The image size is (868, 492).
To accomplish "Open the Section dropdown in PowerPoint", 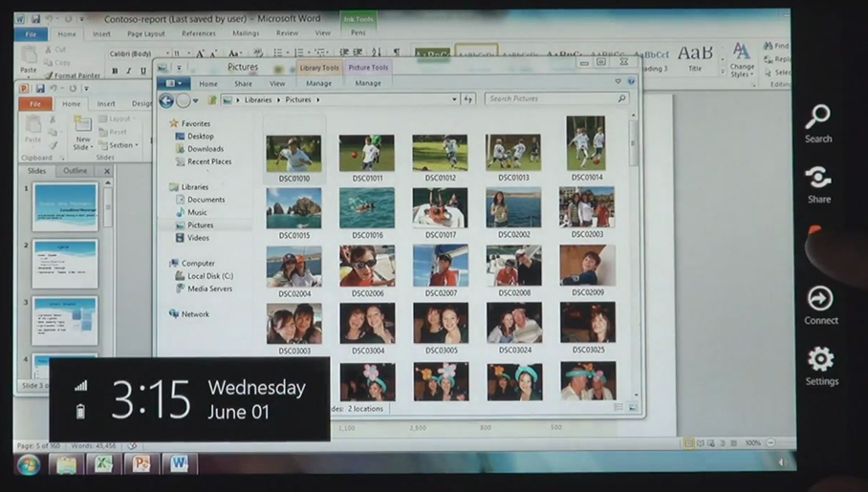I will [123, 145].
